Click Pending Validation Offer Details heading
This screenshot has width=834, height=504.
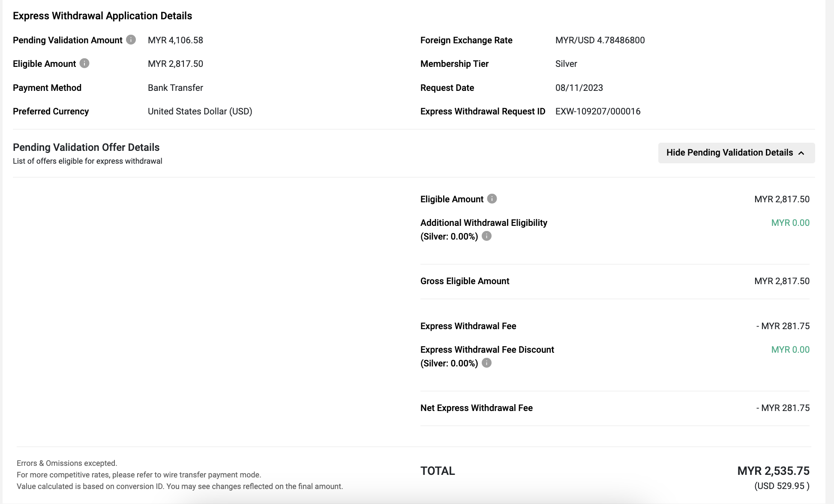(86, 147)
